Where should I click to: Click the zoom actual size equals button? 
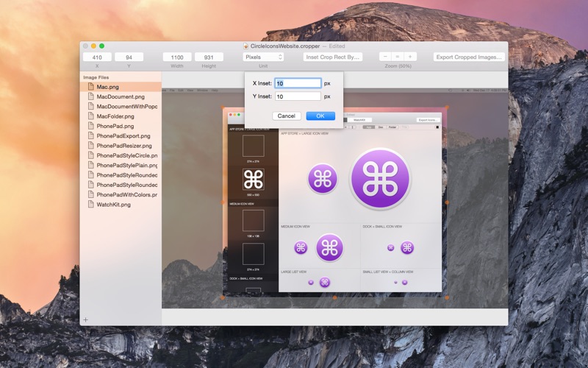pyautogui.click(x=398, y=57)
